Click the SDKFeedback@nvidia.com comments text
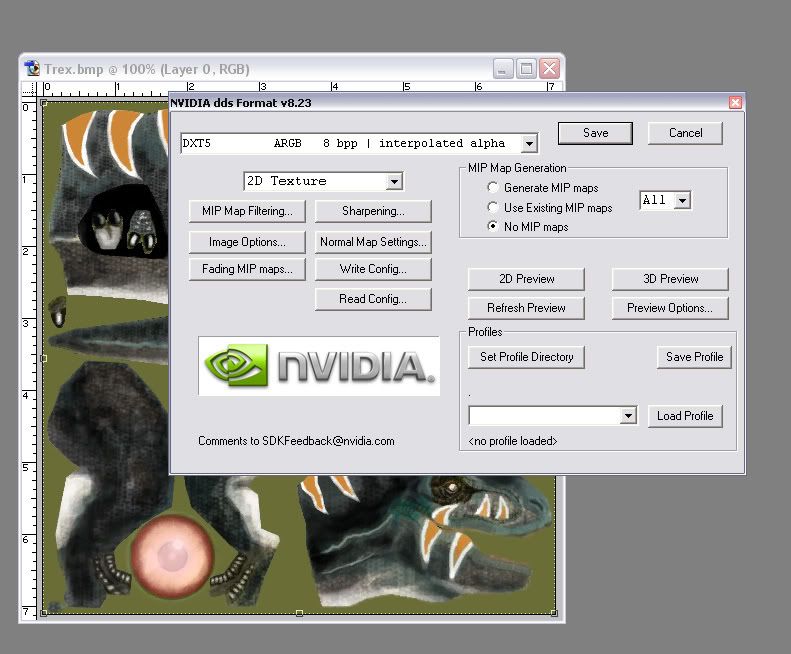The image size is (791, 654). tap(296, 441)
